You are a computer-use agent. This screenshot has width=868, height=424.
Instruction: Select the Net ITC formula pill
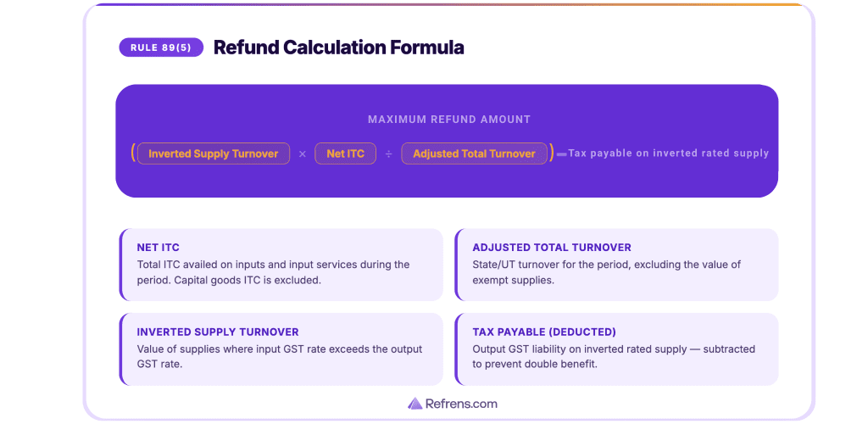click(x=345, y=153)
